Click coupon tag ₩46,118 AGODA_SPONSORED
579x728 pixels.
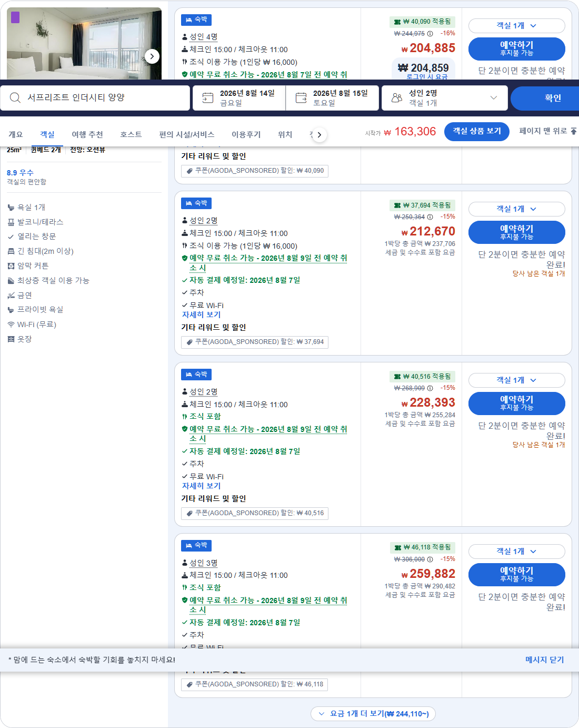tap(255, 684)
